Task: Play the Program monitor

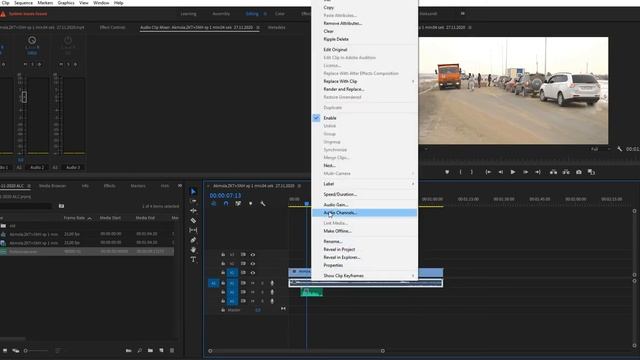Action: [x=513, y=172]
